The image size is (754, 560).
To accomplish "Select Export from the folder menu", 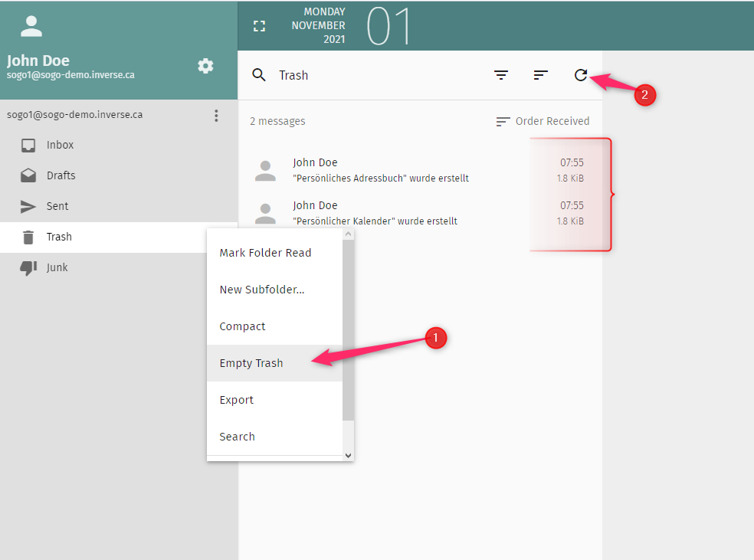I will coord(236,400).
